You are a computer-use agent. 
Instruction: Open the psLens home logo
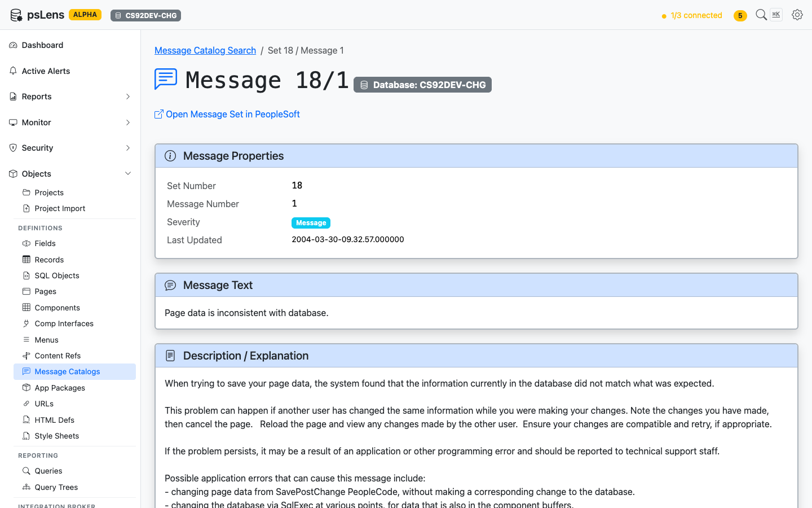37,15
